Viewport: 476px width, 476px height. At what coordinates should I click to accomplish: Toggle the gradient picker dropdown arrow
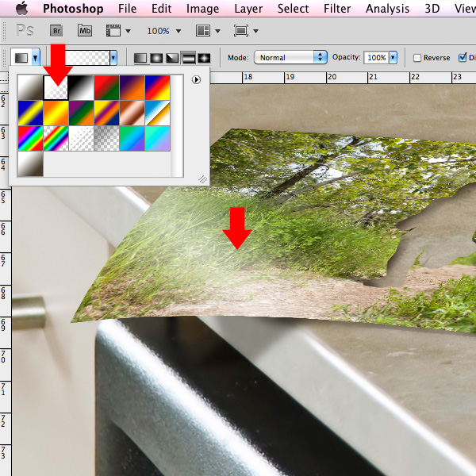(x=113, y=58)
